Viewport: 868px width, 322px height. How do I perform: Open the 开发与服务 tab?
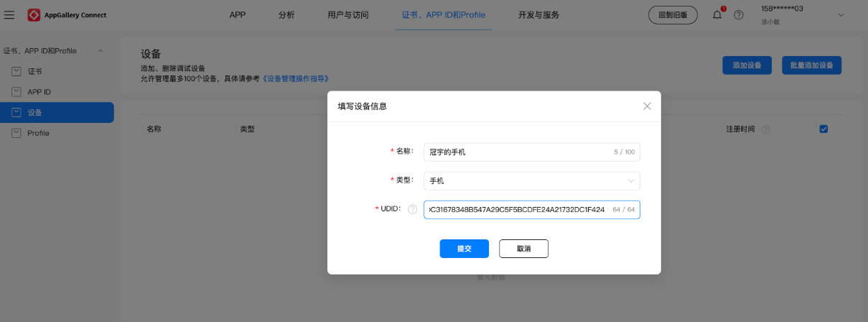click(x=538, y=15)
